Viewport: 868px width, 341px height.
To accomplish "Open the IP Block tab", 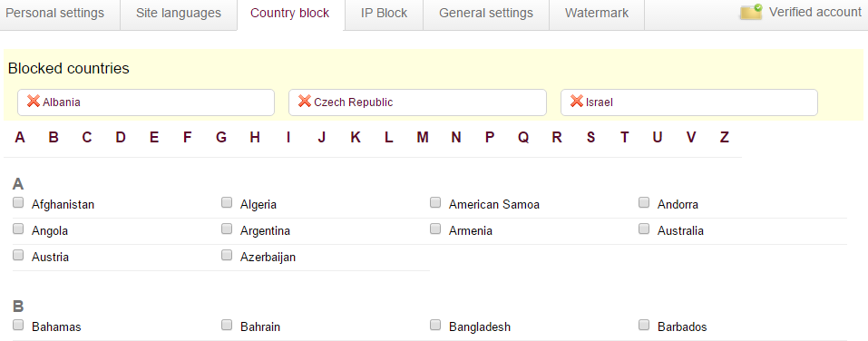I will (x=385, y=14).
